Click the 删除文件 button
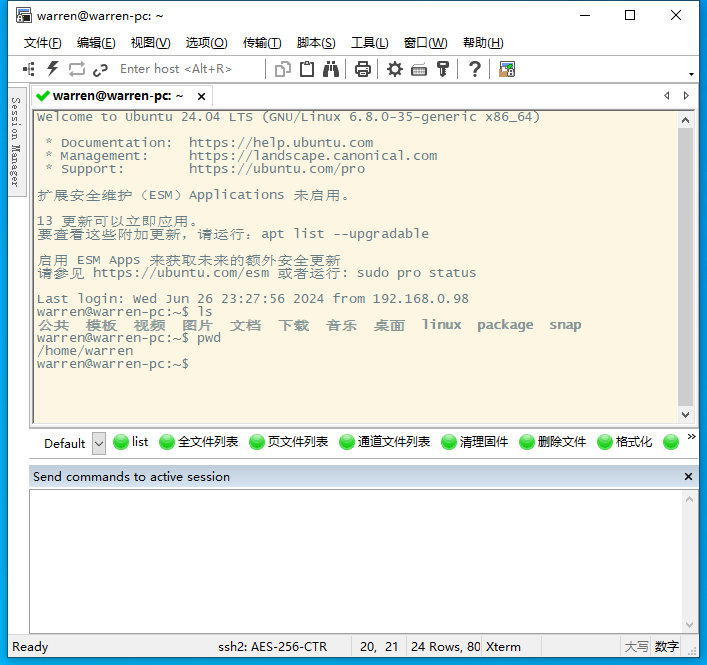707x665 pixels. pos(552,442)
